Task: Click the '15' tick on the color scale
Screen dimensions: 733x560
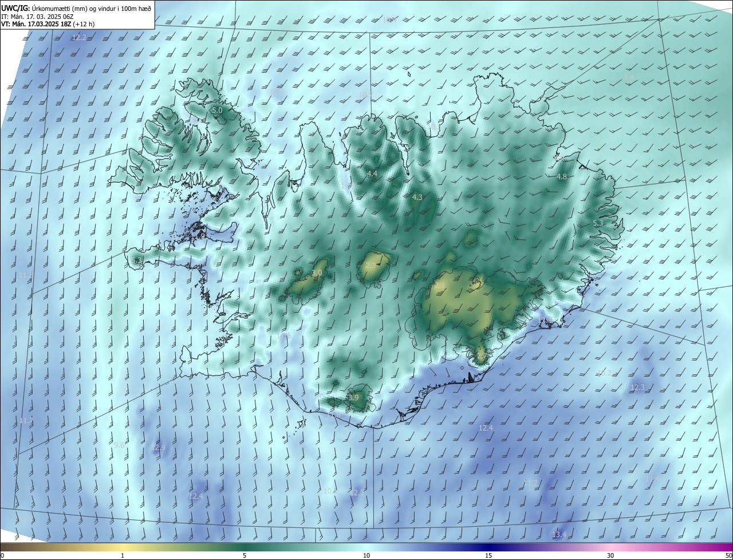Action: 488,555
